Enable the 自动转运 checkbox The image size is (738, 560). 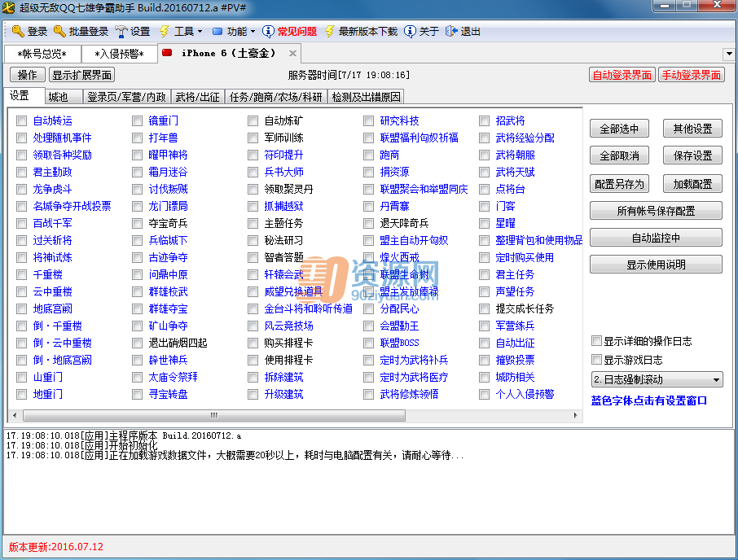coord(22,121)
